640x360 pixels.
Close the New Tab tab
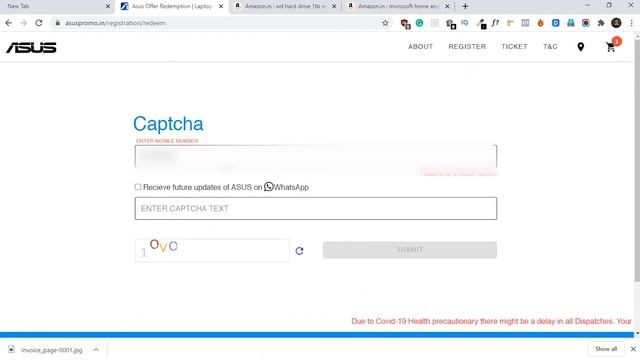(108, 7)
